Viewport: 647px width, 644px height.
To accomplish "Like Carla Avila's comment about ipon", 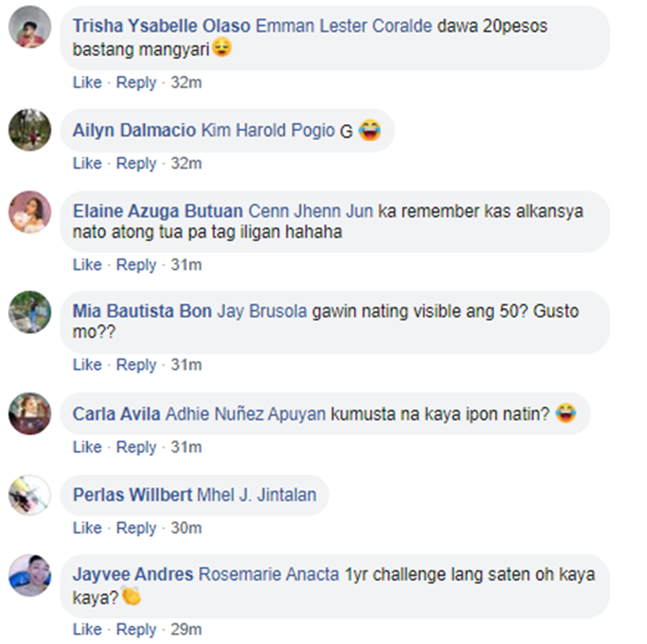I will pyautogui.click(x=87, y=447).
